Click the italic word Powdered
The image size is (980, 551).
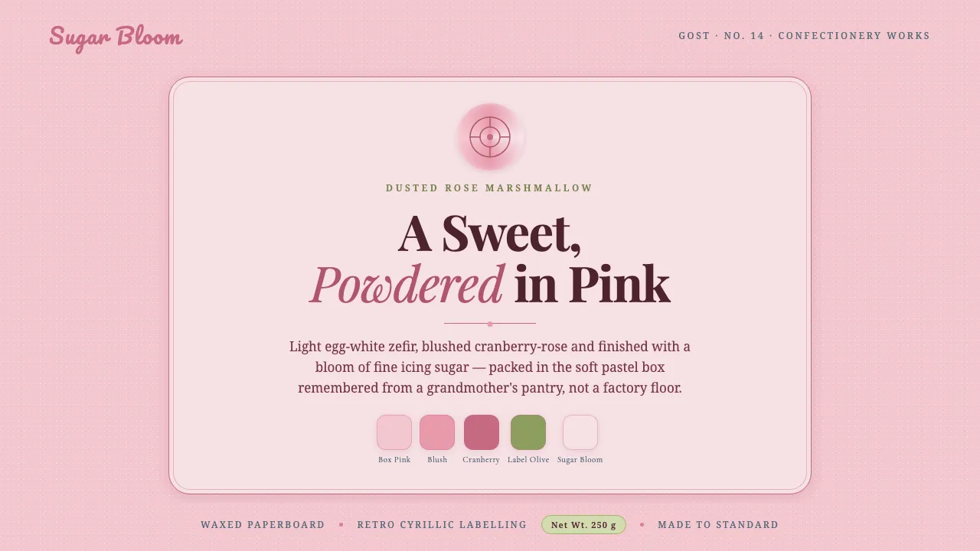pyautogui.click(x=407, y=284)
